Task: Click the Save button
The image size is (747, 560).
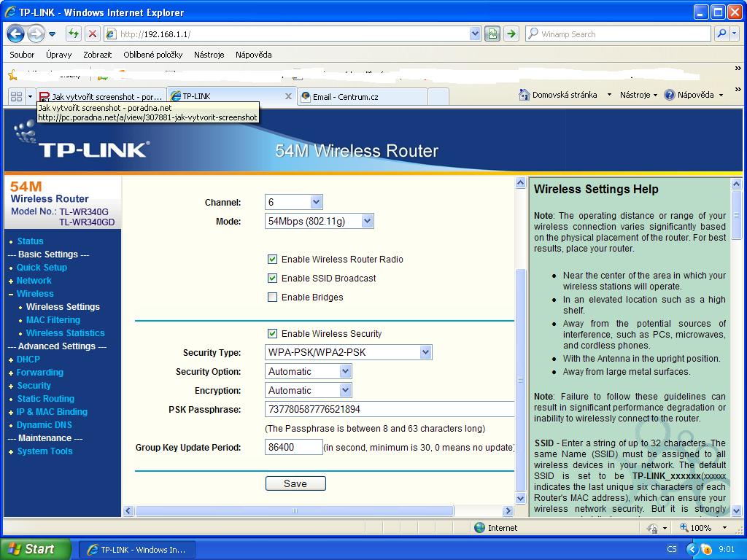Action: 295,483
